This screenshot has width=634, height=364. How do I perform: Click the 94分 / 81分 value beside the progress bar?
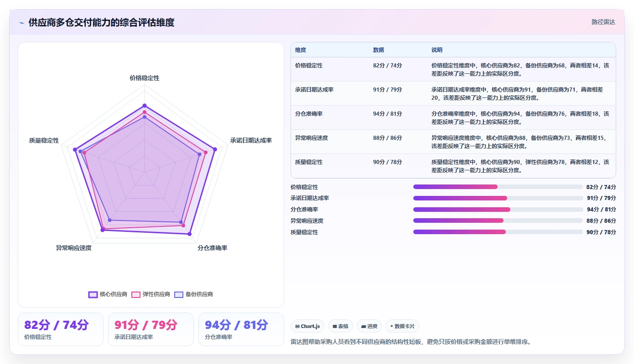click(x=601, y=210)
